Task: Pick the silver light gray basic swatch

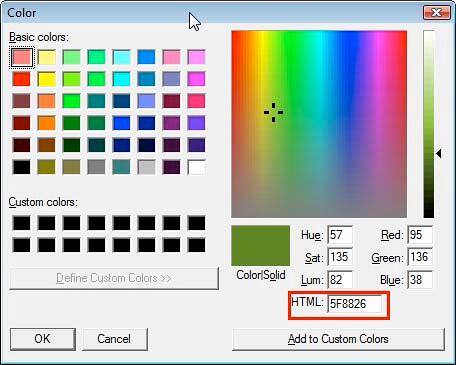Action: (146, 167)
